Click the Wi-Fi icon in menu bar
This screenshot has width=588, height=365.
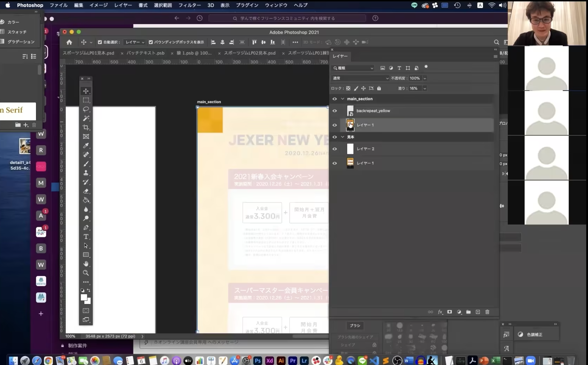pyautogui.click(x=491, y=5)
